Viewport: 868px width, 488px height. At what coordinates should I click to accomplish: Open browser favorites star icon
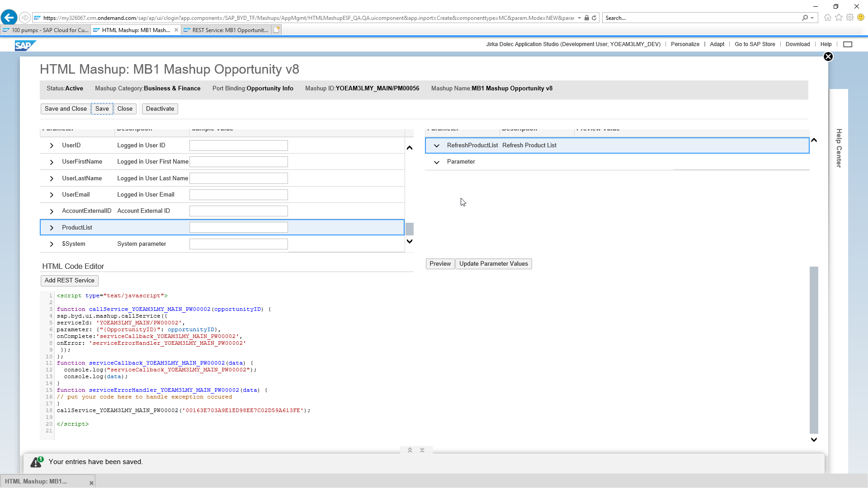tap(839, 18)
